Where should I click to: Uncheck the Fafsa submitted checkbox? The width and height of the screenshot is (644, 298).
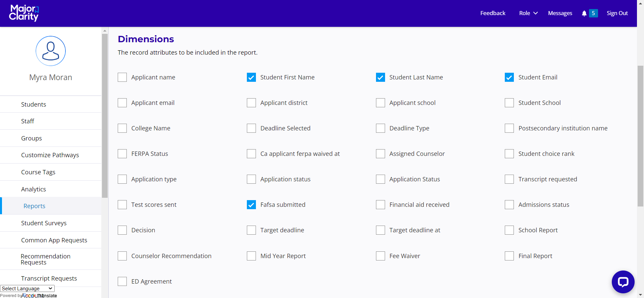coord(251,205)
